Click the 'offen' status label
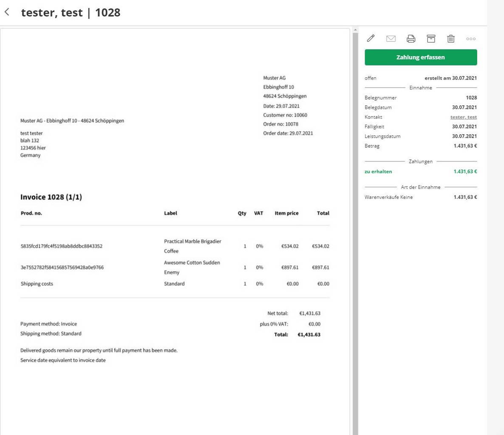 tap(370, 78)
